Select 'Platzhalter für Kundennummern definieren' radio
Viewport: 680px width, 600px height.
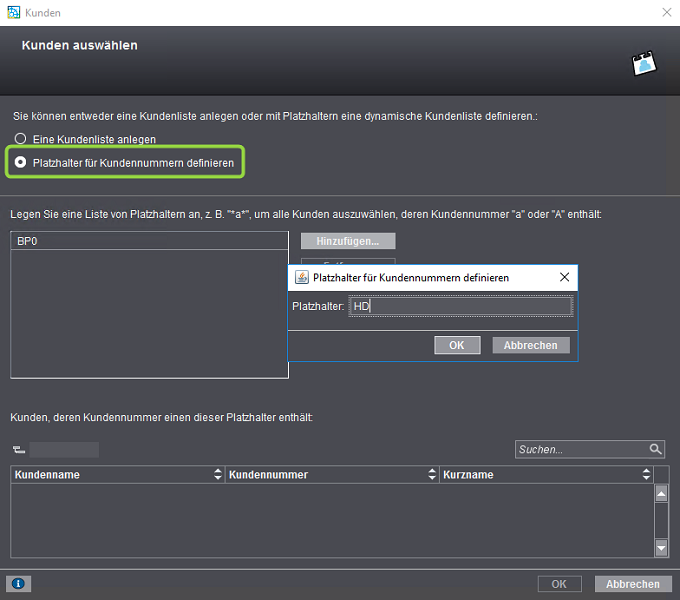(20, 162)
